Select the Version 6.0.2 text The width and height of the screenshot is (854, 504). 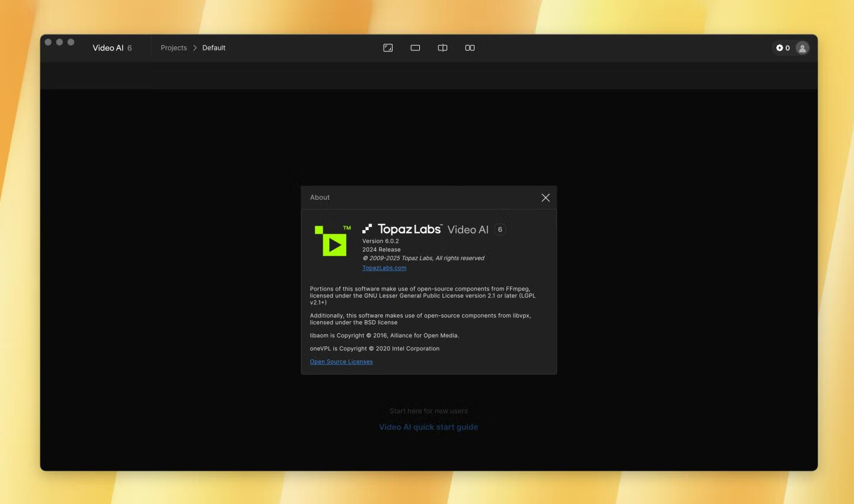381,241
